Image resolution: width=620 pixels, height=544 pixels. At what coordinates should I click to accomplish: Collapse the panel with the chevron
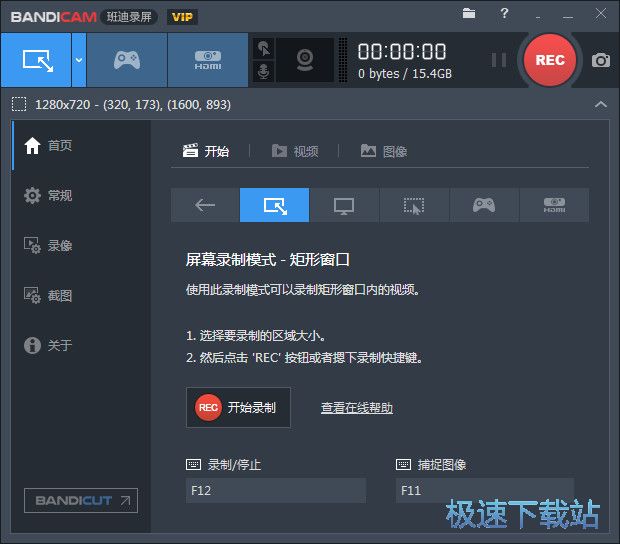coord(600,104)
